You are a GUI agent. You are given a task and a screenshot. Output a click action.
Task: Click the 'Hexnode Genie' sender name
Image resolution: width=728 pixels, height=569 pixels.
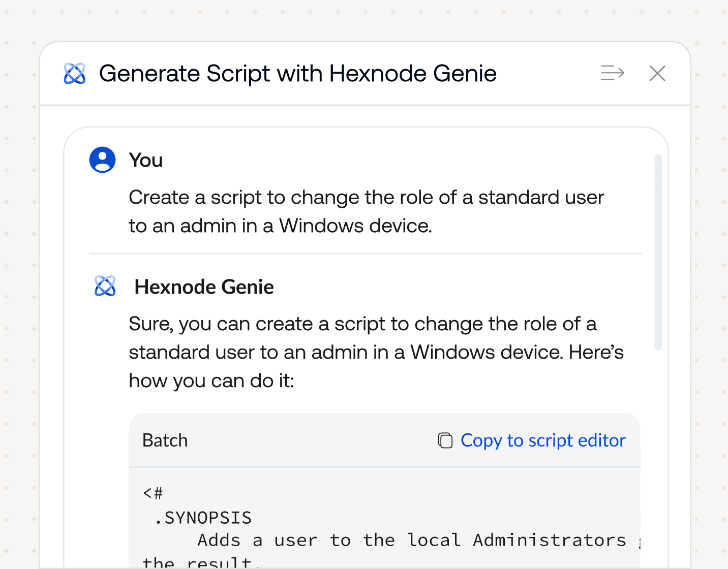click(204, 287)
